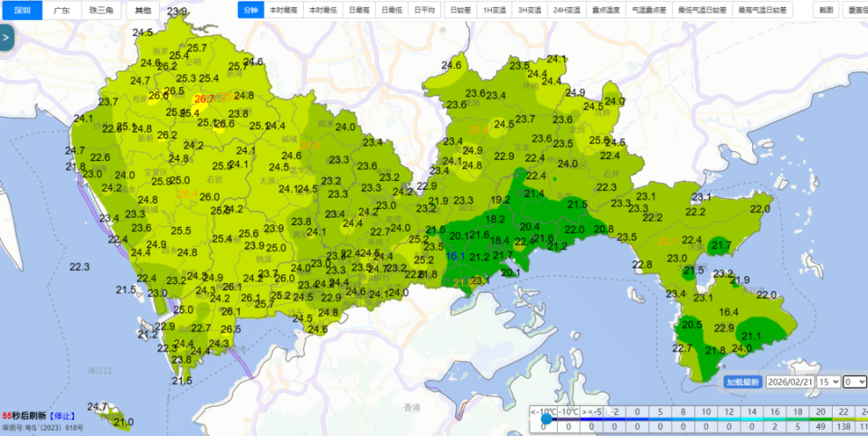The height and width of the screenshot is (436, 868).
Task: Open 最低气温日较差 view
Action: 703,10
